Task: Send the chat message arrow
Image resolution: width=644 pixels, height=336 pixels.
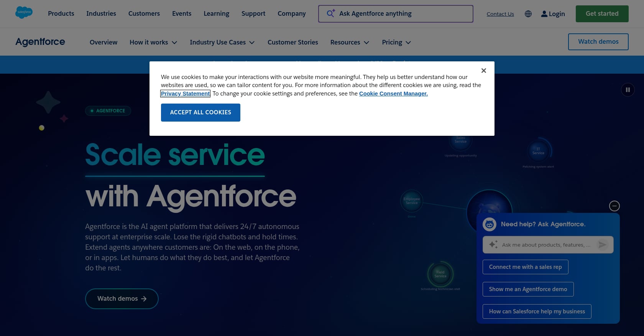Action: [603, 245]
